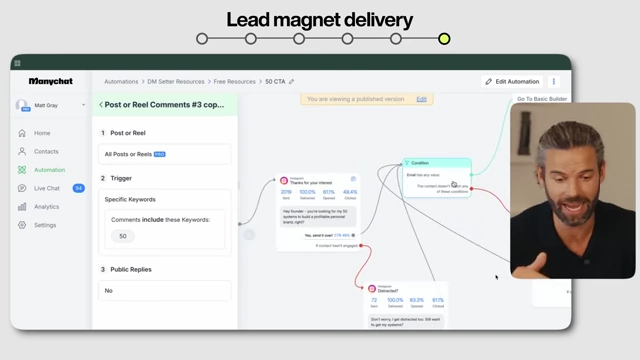Screen dimensions: 640x360
Task: Open Analytics in the sidebar
Action: coord(46,207)
